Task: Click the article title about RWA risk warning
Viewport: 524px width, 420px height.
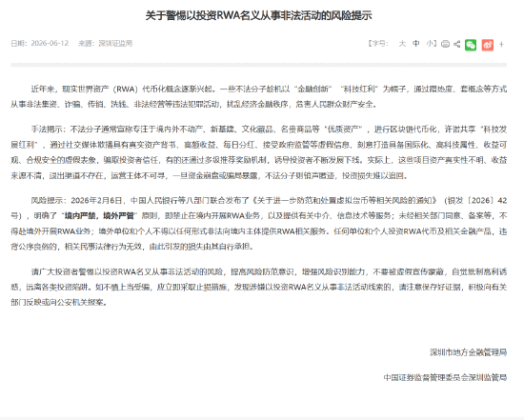Action: pos(258,15)
